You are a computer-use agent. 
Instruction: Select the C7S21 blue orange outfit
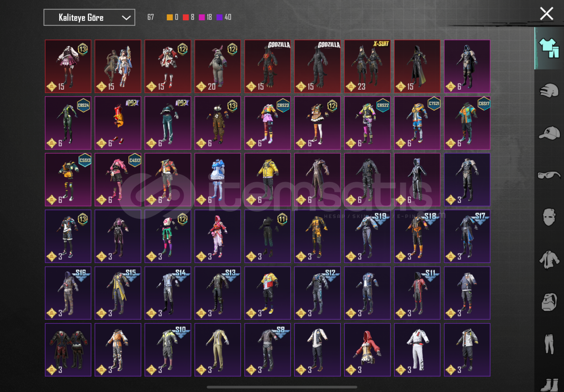point(417,123)
